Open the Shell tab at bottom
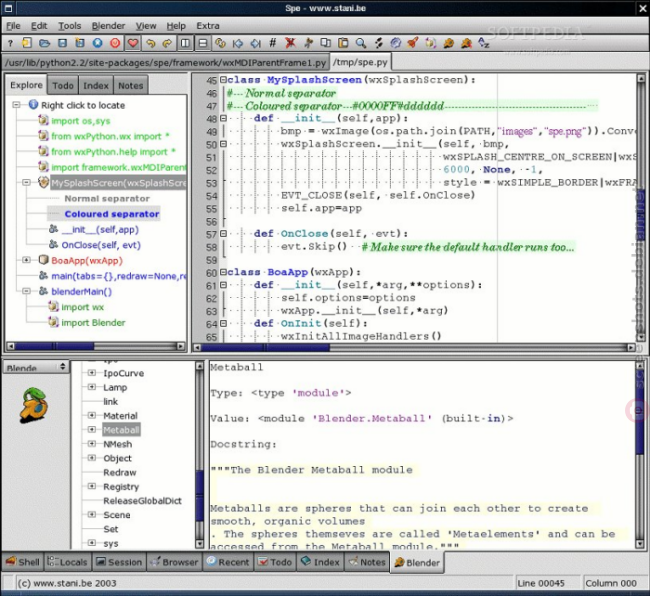Screen dimensions: 650x596 coord(23,562)
